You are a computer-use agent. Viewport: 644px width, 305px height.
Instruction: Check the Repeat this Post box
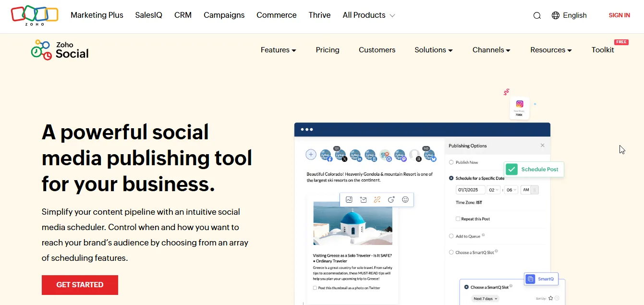[x=458, y=219]
